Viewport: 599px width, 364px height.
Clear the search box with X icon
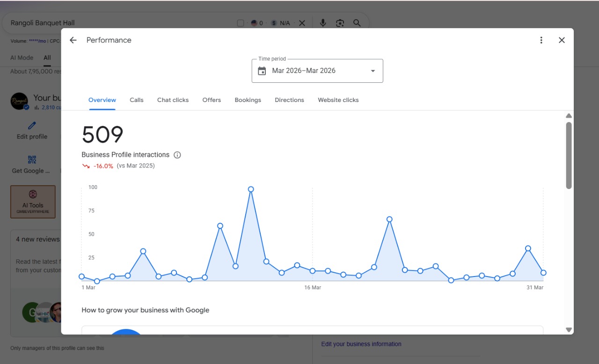[x=302, y=23]
